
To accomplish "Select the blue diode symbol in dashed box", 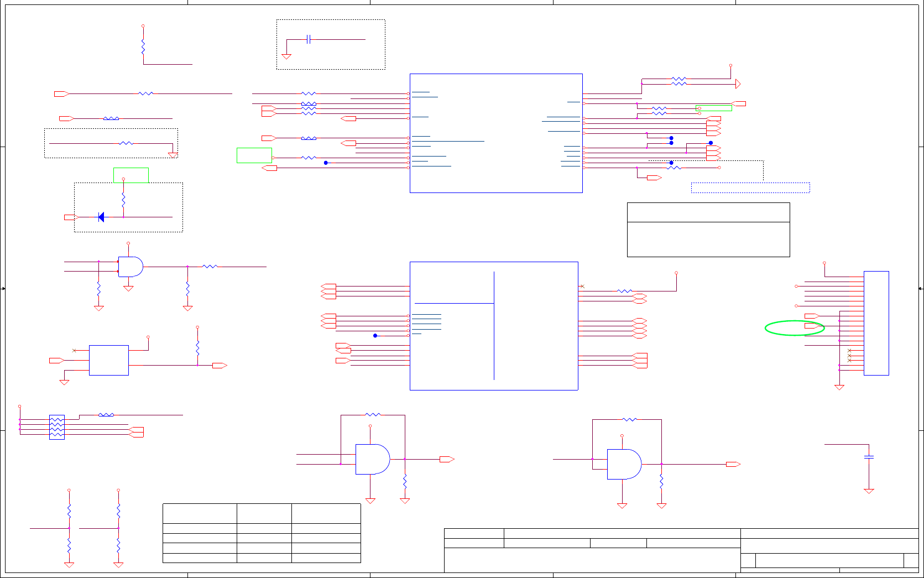I will pos(101,217).
